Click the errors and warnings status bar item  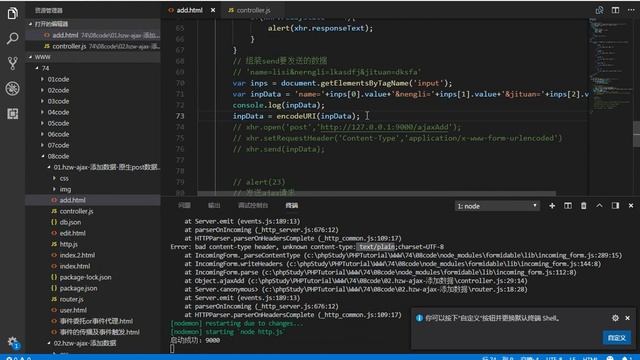coord(18,358)
